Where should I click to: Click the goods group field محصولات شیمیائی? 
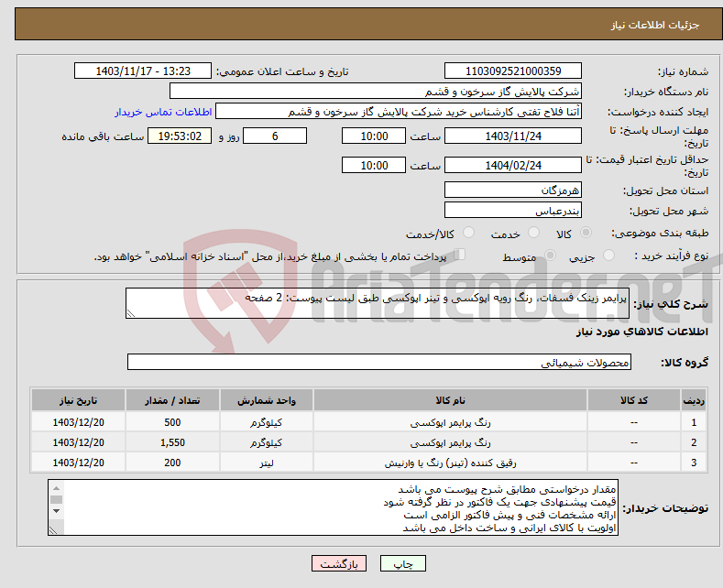pos(379,362)
